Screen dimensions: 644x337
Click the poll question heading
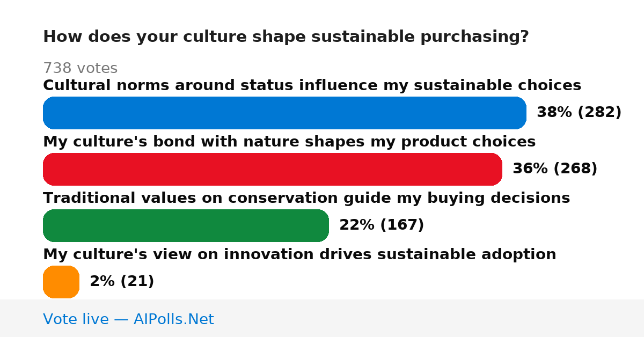pos(286,37)
